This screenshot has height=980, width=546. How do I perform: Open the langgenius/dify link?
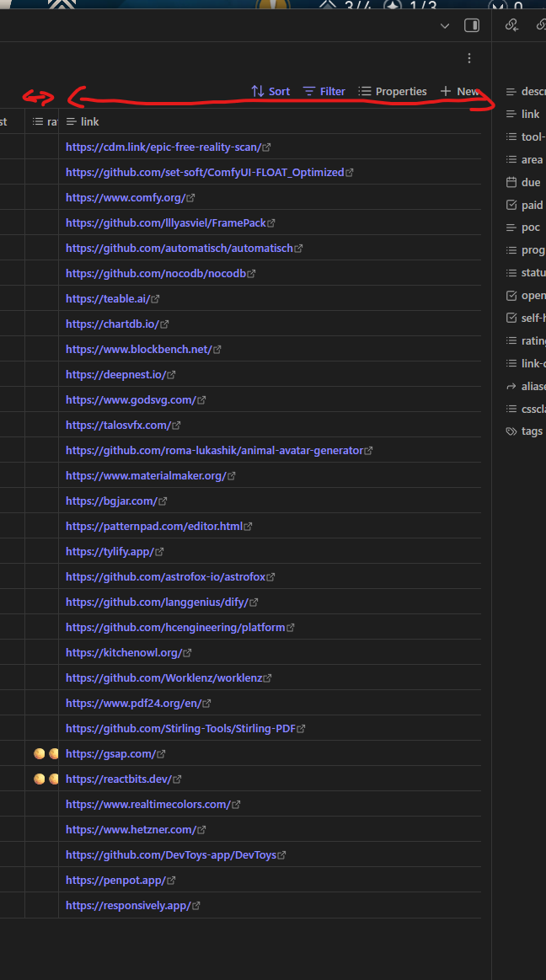(157, 602)
